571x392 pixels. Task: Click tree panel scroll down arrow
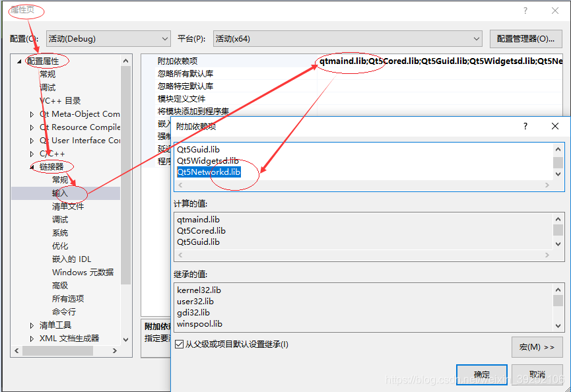125,340
